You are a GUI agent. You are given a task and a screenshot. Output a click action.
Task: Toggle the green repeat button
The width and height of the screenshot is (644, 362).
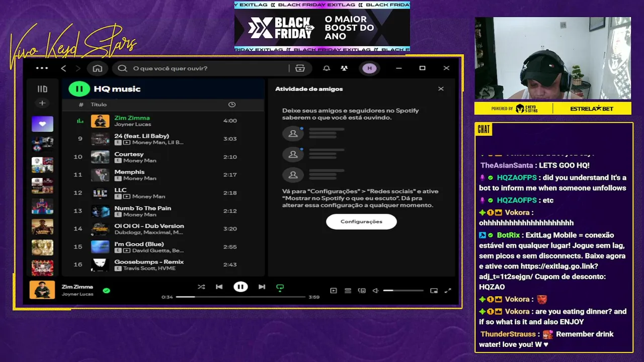click(x=280, y=288)
